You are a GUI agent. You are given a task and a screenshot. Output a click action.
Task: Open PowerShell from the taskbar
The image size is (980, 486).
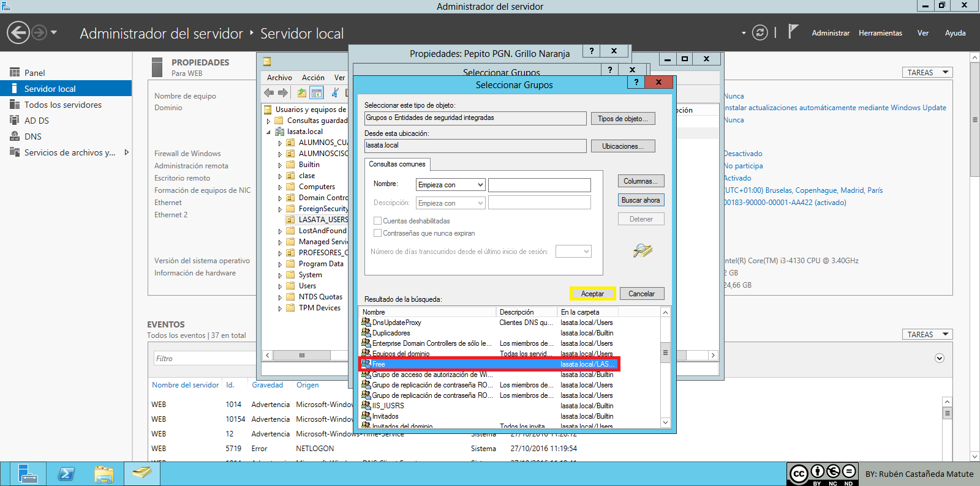click(x=66, y=474)
